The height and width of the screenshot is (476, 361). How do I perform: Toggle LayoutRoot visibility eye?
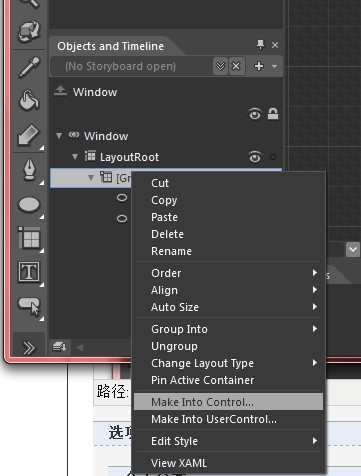[x=255, y=157]
